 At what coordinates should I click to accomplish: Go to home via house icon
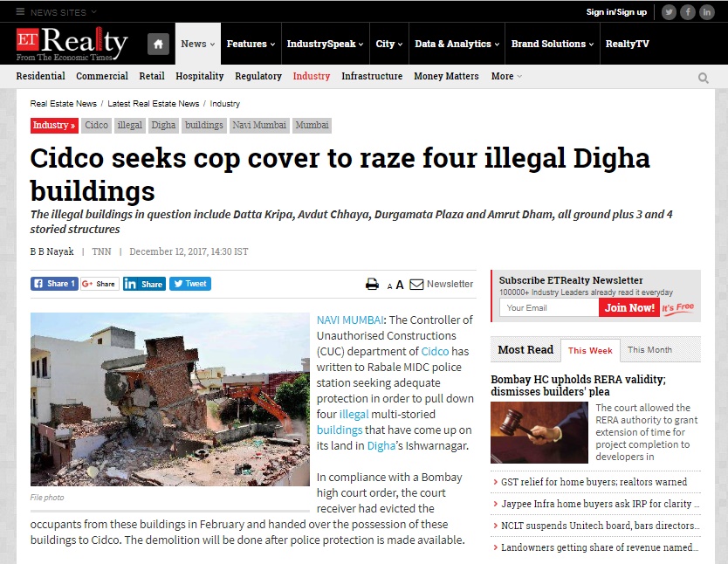pyautogui.click(x=158, y=45)
